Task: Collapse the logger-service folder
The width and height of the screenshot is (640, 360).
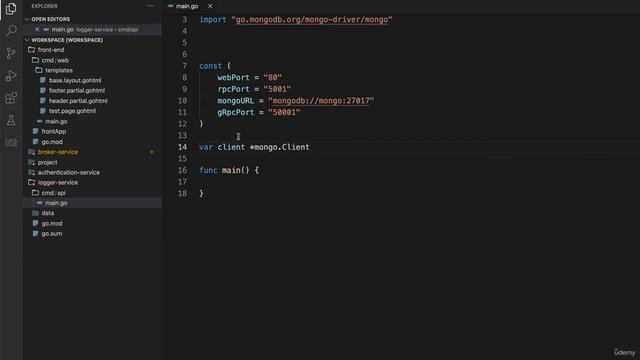Action: click(x=58, y=182)
